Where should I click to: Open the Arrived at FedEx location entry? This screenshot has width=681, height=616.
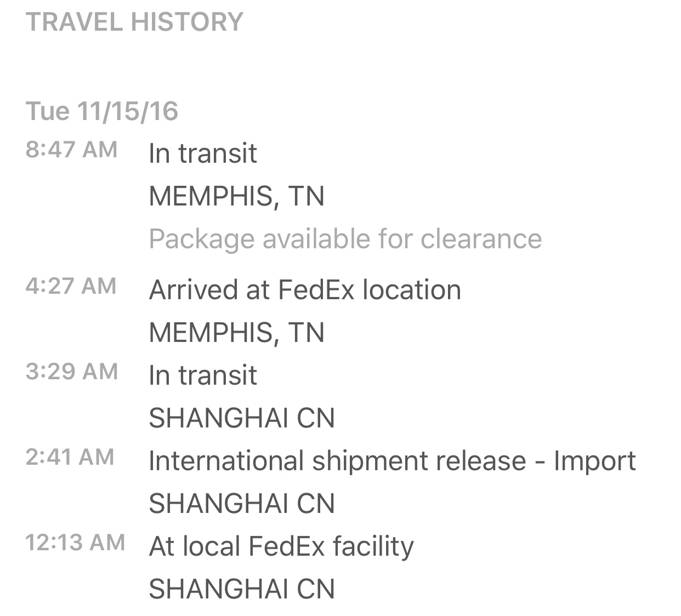coord(304,290)
